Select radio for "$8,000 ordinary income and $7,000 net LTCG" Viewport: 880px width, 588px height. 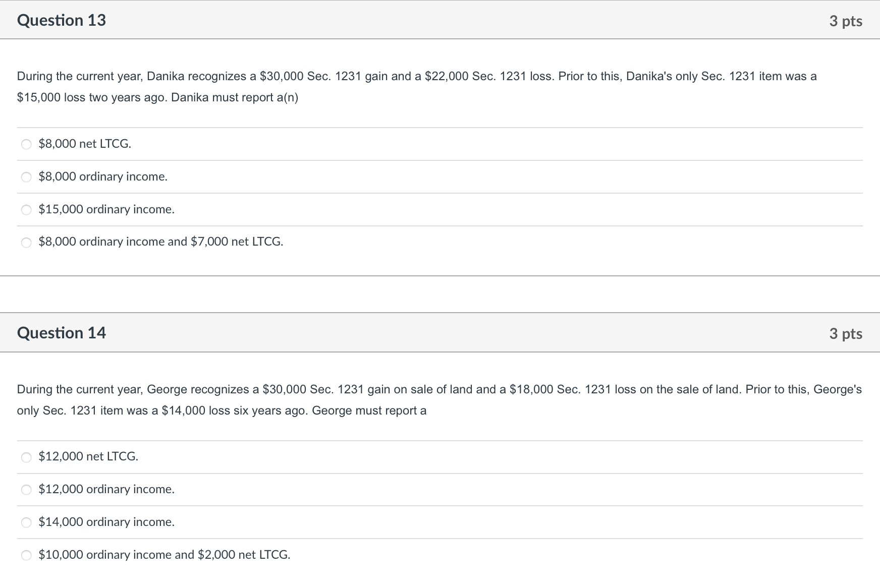(26, 243)
